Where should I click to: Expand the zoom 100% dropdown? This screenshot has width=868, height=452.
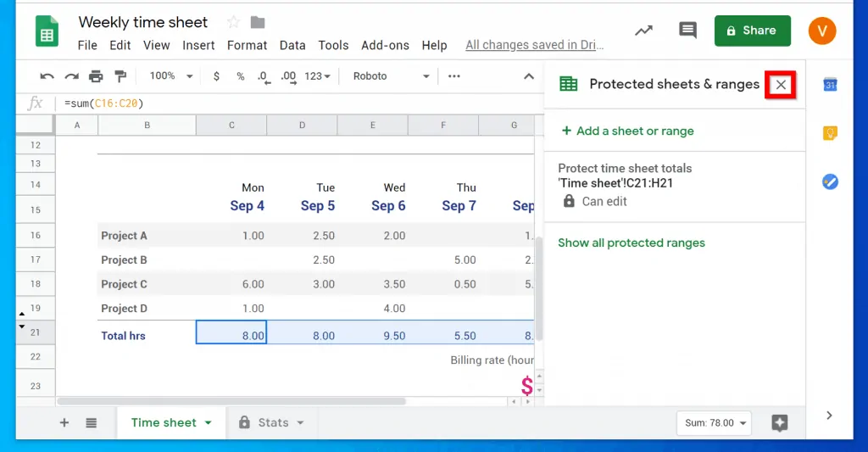[171, 76]
